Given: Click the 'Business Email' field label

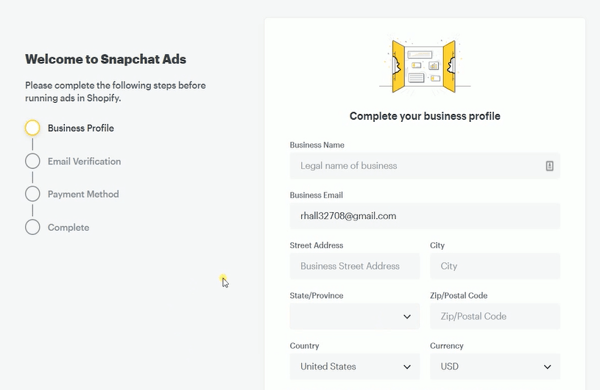Looking at the screenshot, I should [x=316, y=195].
